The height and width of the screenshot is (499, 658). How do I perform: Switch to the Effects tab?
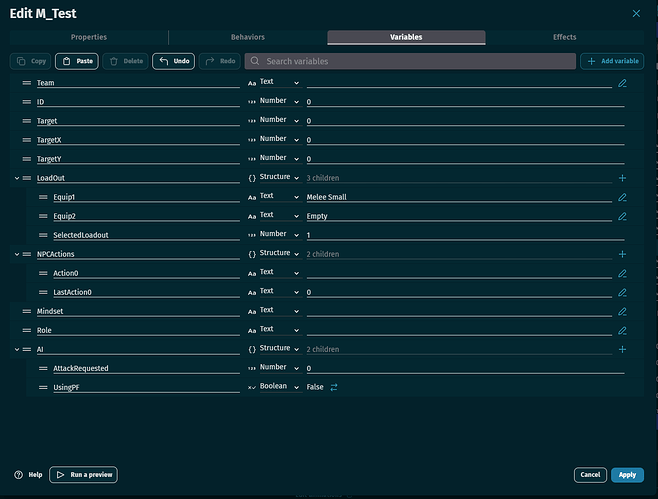coord(564,37)
